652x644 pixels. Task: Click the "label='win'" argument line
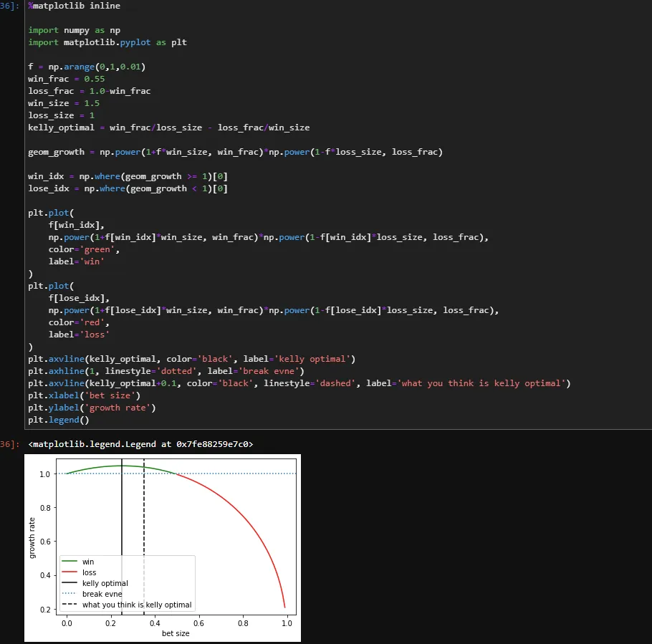click(76, 261)
